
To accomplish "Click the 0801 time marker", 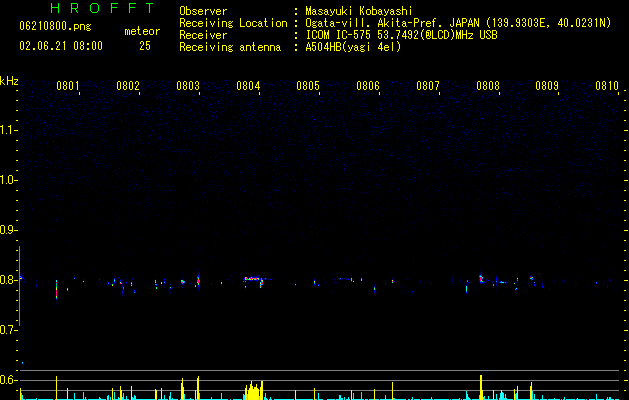I will pos(67,86).
